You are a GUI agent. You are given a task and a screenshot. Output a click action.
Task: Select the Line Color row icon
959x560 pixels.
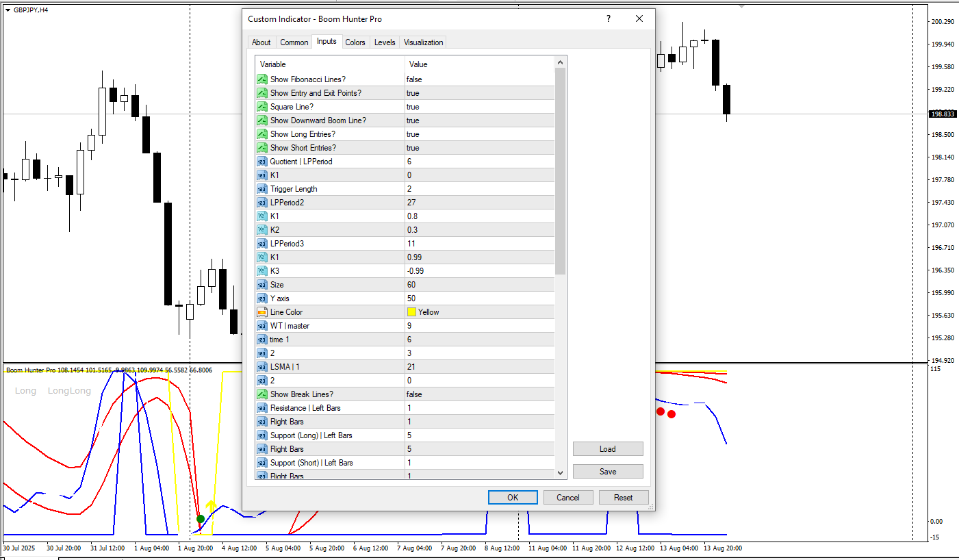tap(261, 312)
